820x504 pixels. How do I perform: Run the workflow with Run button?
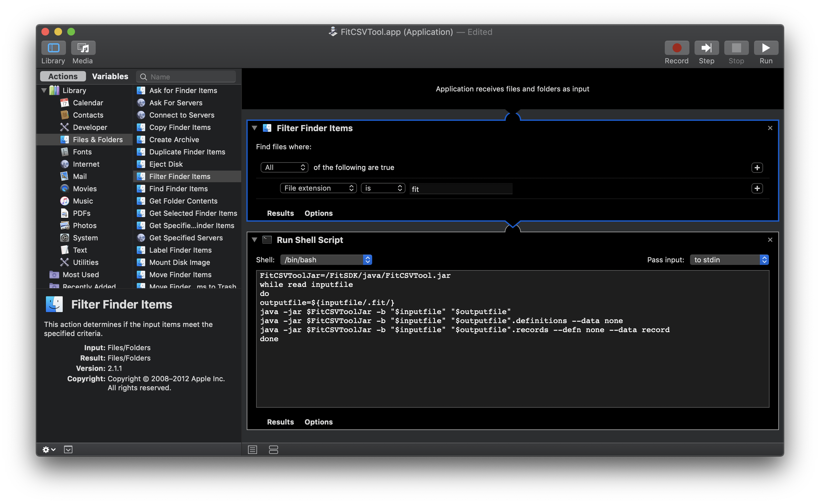tap(766, 48)
